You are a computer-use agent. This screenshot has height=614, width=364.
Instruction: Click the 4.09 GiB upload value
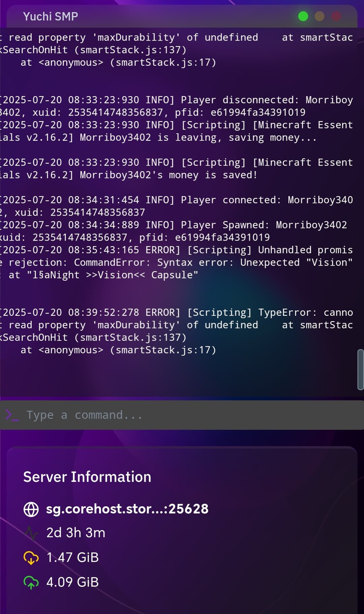(x=72, y=582)
